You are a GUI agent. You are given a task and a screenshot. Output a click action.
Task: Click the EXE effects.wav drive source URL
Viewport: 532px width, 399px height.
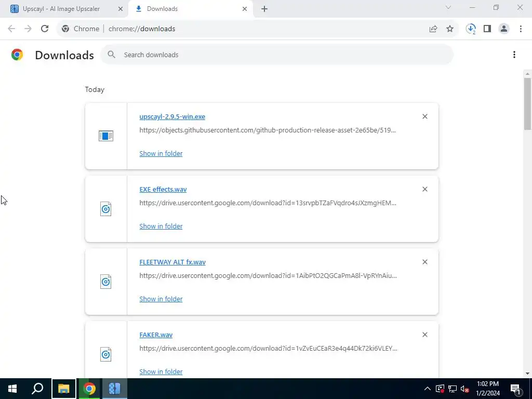268,203
